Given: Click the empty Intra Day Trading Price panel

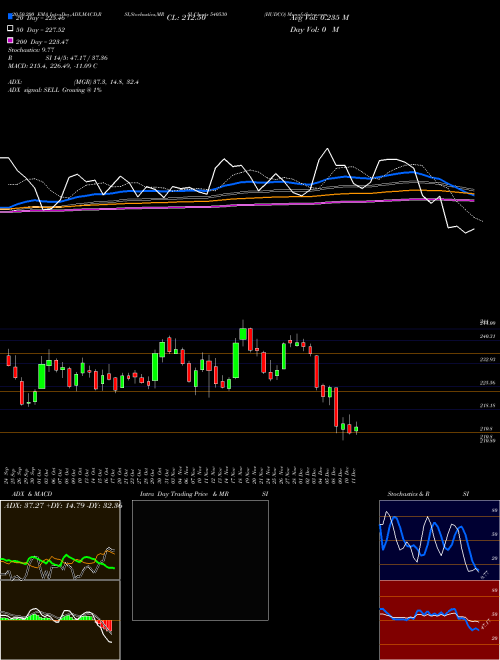Looking at the screenshot, I should pos(200,560).
